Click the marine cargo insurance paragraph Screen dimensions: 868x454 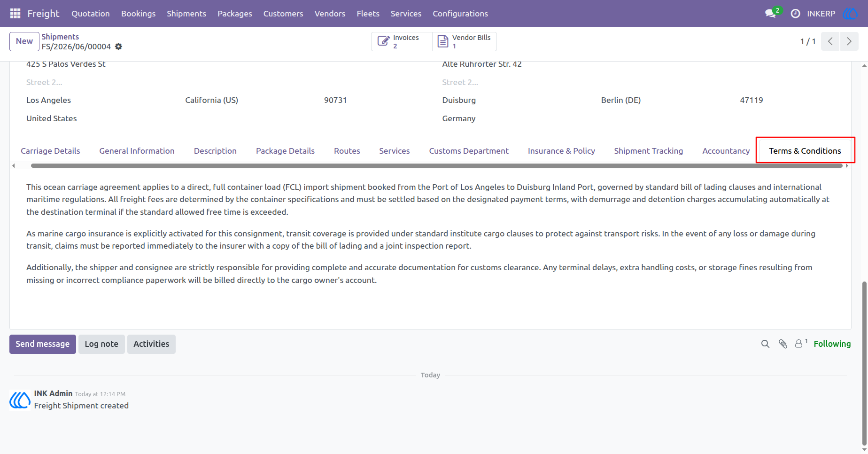click(421, 240)
